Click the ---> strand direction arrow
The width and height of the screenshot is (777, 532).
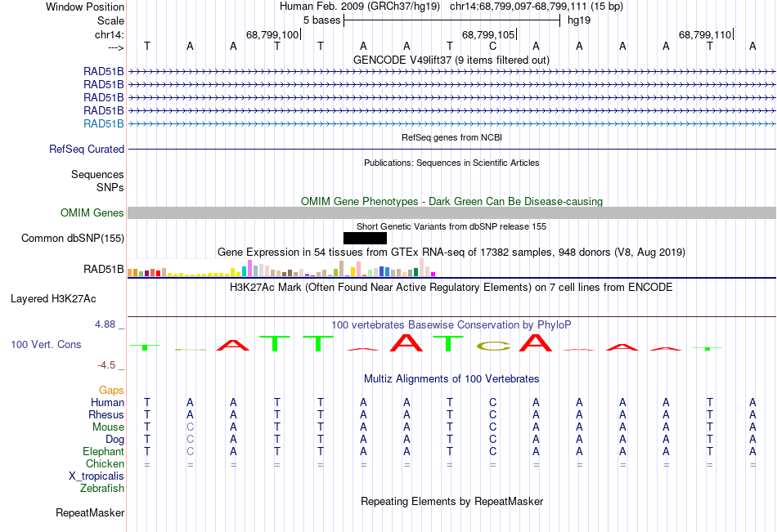pyautogui.click(x=116, y=47)
